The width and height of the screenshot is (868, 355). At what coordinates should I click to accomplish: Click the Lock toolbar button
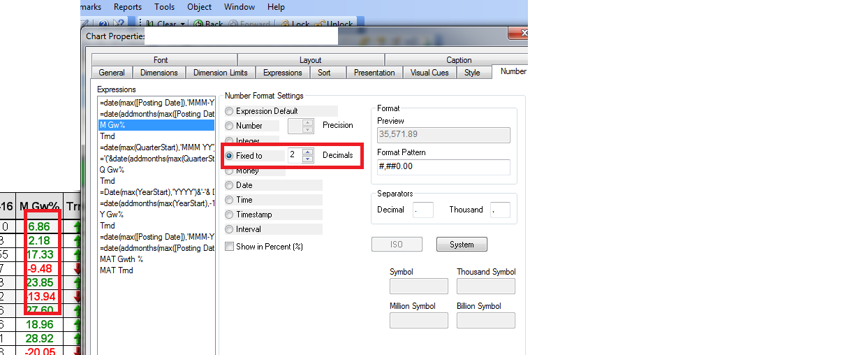(x=295, y=24)
